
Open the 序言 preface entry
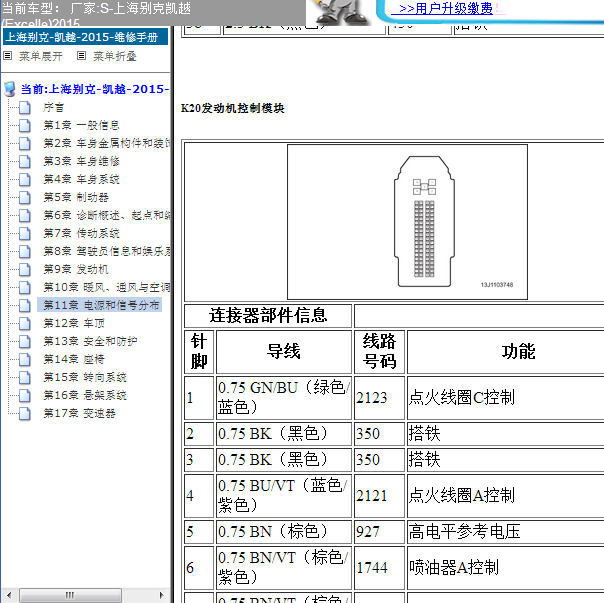click(54, 107)
